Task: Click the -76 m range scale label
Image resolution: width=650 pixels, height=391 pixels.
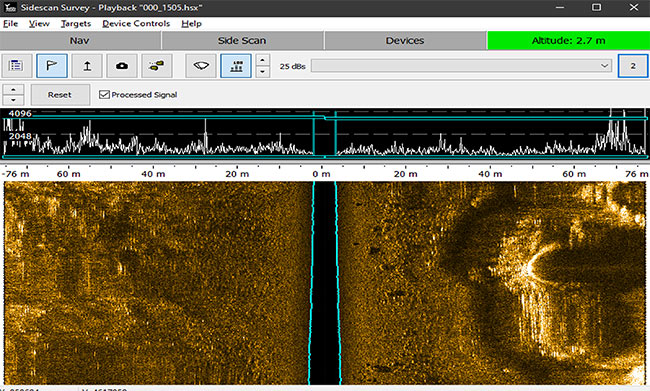Action: click(16, 174)
